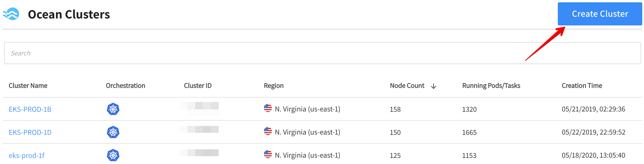
Task: Sort by Creation Time column header
Action: [x=582, y=86]
